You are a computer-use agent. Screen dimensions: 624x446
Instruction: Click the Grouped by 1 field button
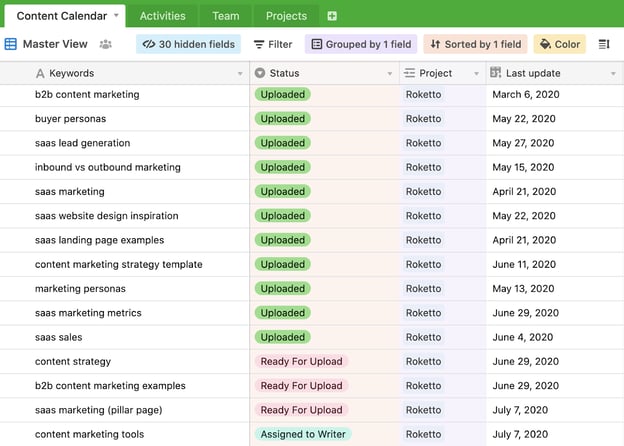coord(358,44)
